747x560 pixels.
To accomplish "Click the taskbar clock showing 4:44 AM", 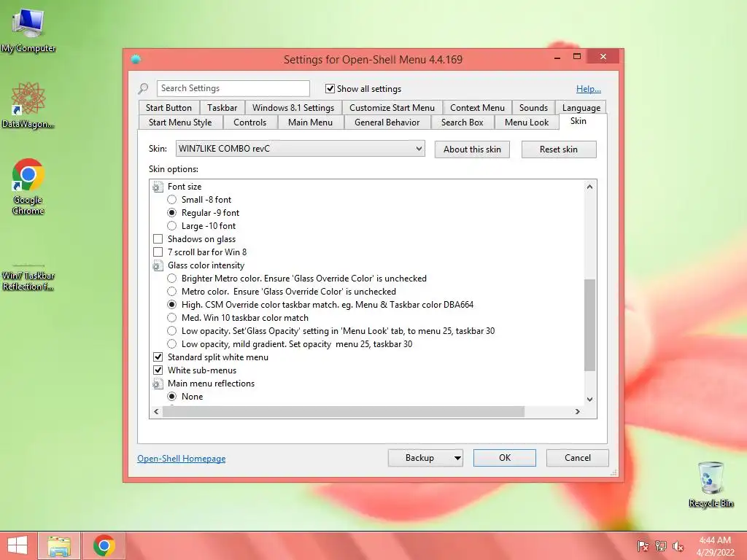I will pyautogui.click(x=715, y=546).
